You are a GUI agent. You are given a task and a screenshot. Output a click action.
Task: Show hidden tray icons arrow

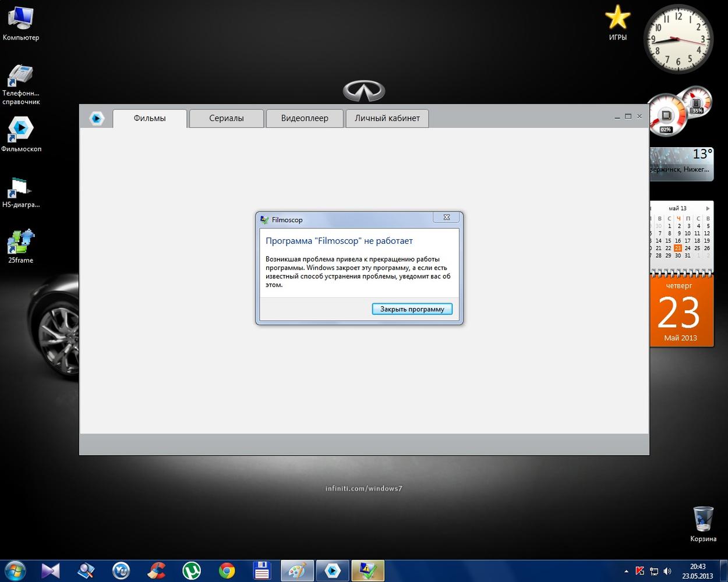626,572
